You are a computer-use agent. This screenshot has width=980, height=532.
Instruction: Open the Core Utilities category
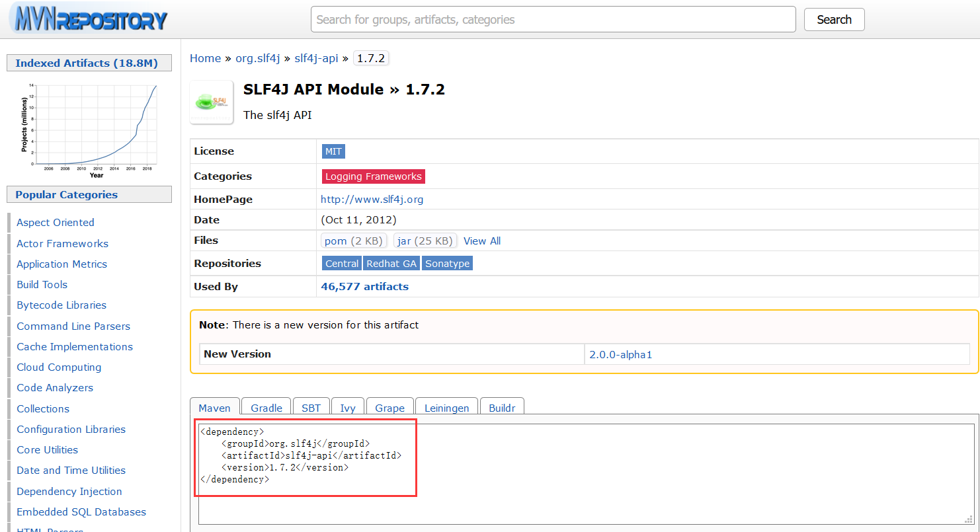[47, 450]
